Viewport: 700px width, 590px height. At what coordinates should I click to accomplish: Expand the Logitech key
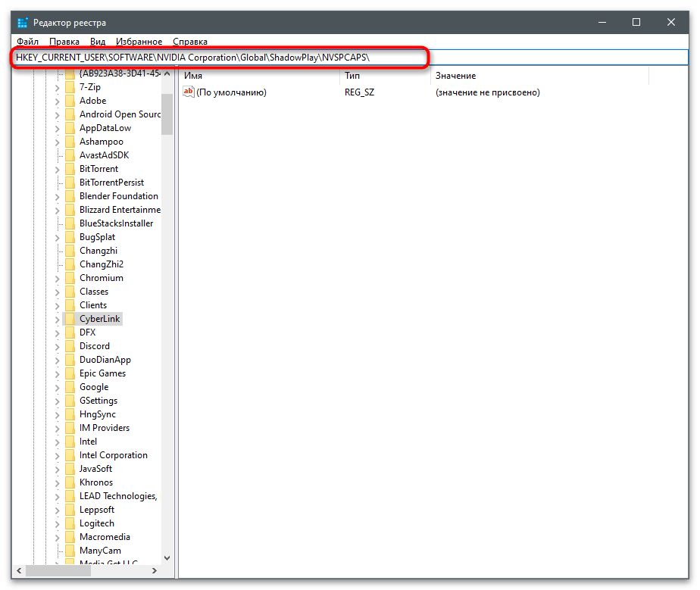pos(57,524)
